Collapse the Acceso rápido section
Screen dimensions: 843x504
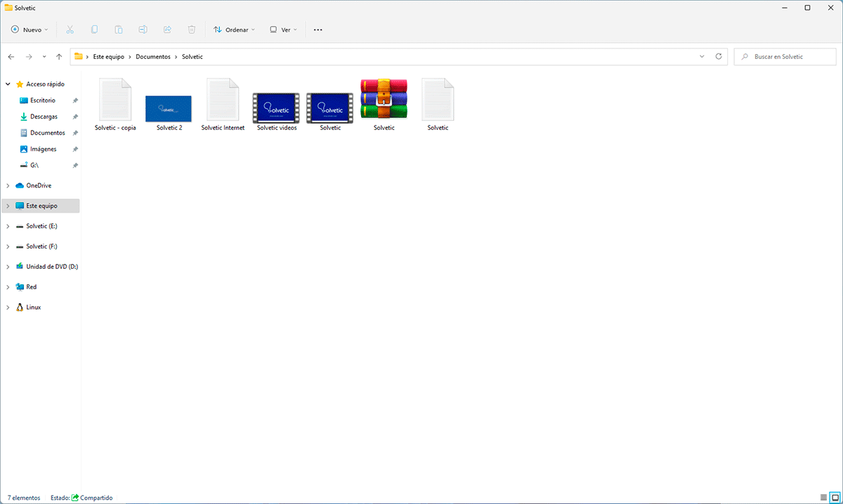coord(8,84)
